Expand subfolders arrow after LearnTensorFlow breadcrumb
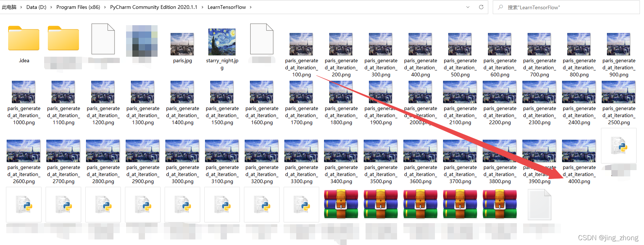Viewport: 644px width, 245px height. (251, 7)
